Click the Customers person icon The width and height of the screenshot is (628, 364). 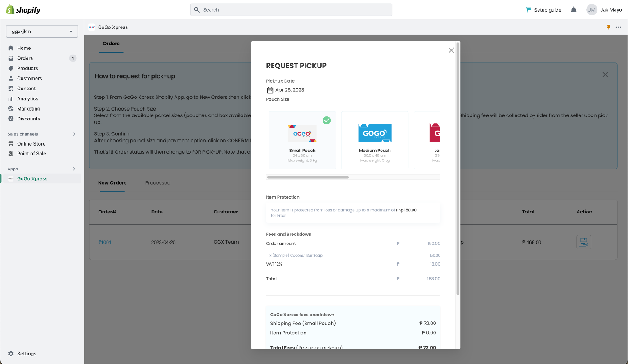(x=11, y=78)
